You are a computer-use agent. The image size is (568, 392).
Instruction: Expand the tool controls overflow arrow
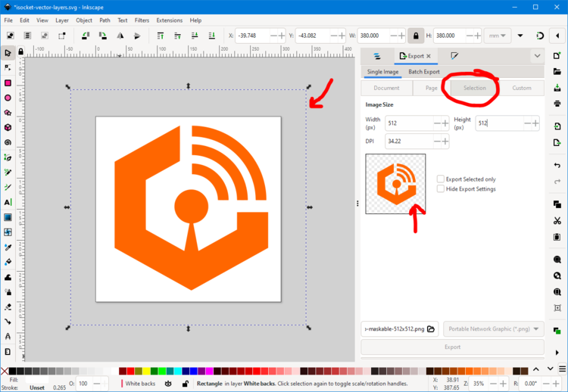[x=520, y=36]
